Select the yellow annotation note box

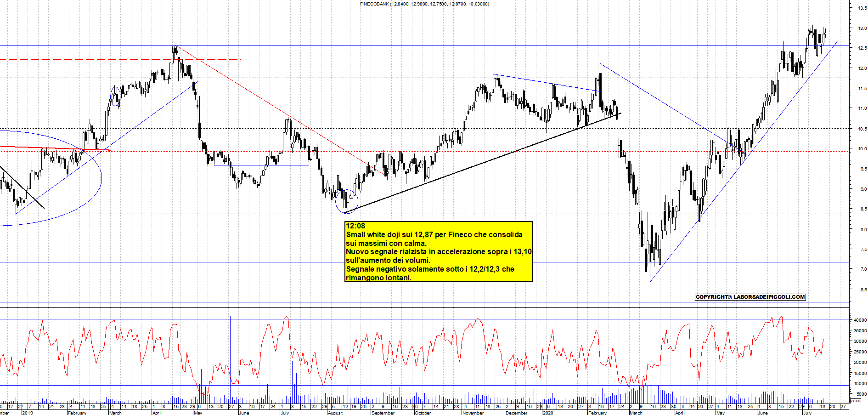coord(439,252)
